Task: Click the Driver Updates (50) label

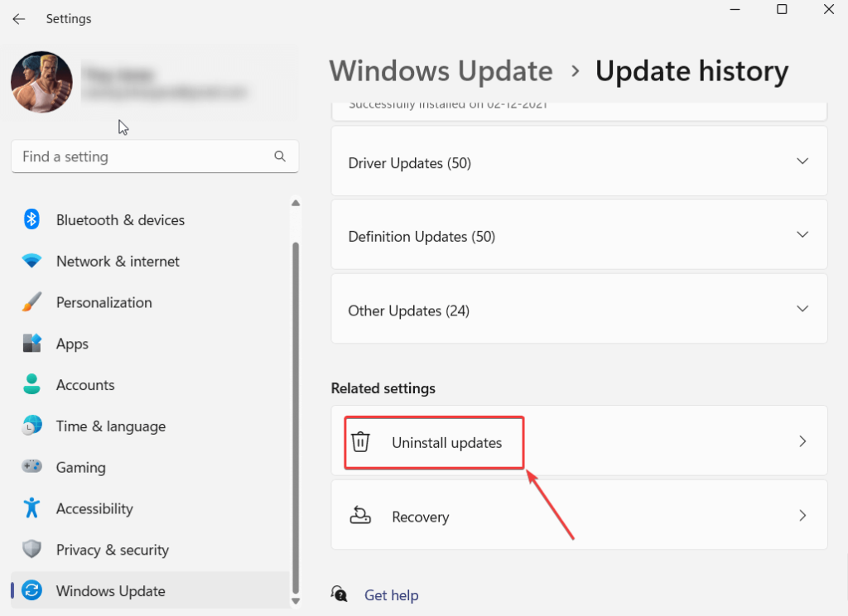Action: [x=409, y=163]
